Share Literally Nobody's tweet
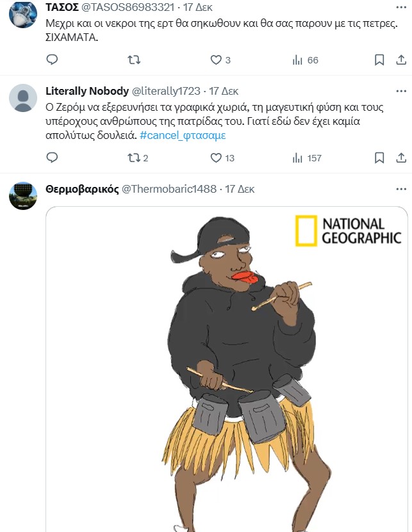 tap(400, 157)
